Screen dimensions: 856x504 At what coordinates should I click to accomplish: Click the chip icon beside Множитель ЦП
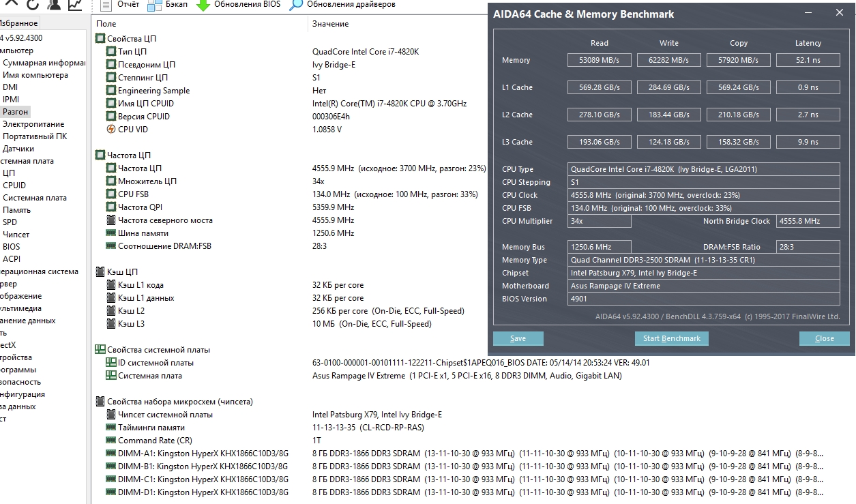click(111, 181)
